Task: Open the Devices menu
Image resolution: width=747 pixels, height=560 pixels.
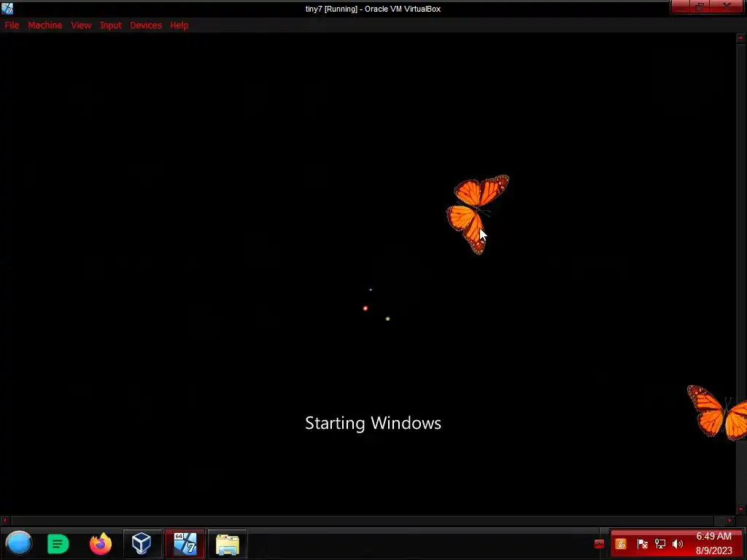Action: (x=146, y=26)
